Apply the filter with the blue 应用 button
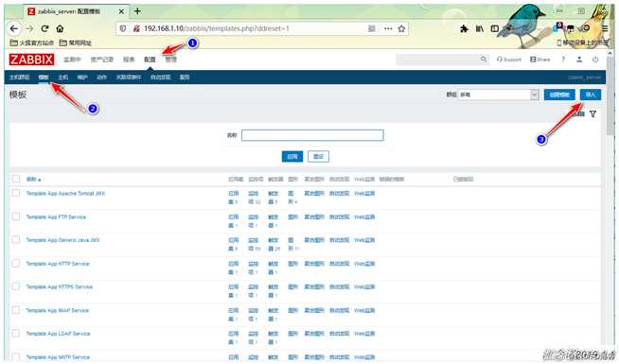 [x=292, y=157]
